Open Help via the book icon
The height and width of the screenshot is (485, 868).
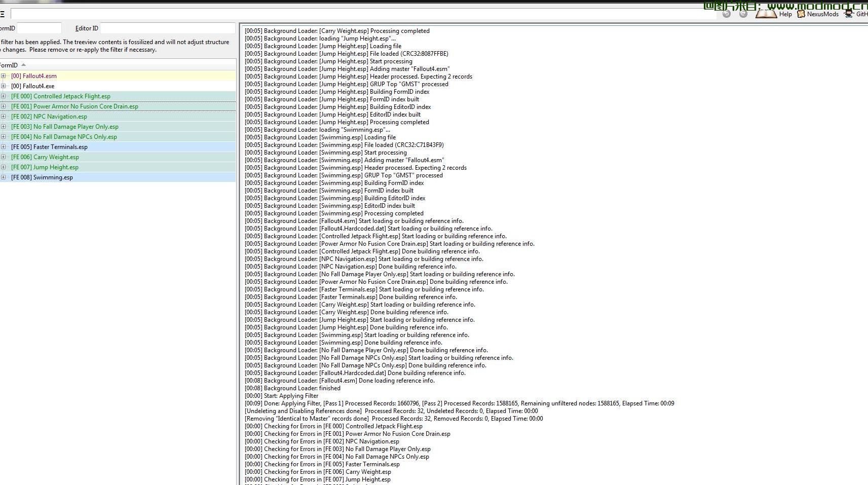click(x=766, y=14)
